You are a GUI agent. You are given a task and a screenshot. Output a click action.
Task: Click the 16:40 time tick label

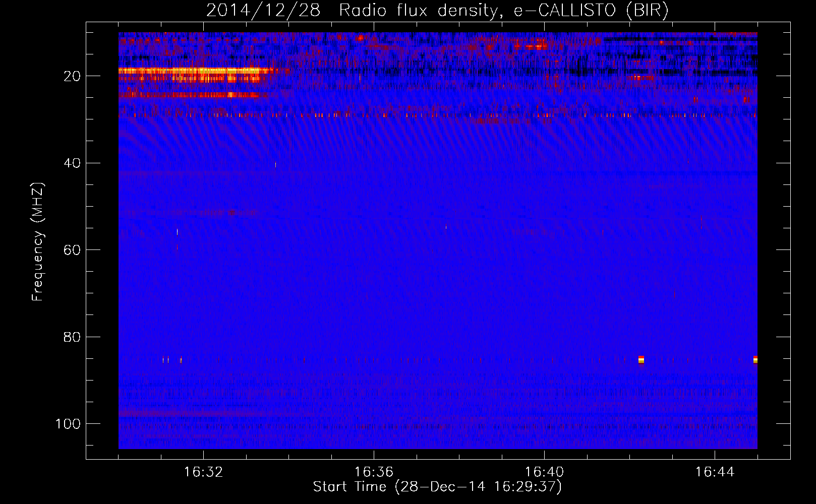pyautogui.click(x=545, y=472)
